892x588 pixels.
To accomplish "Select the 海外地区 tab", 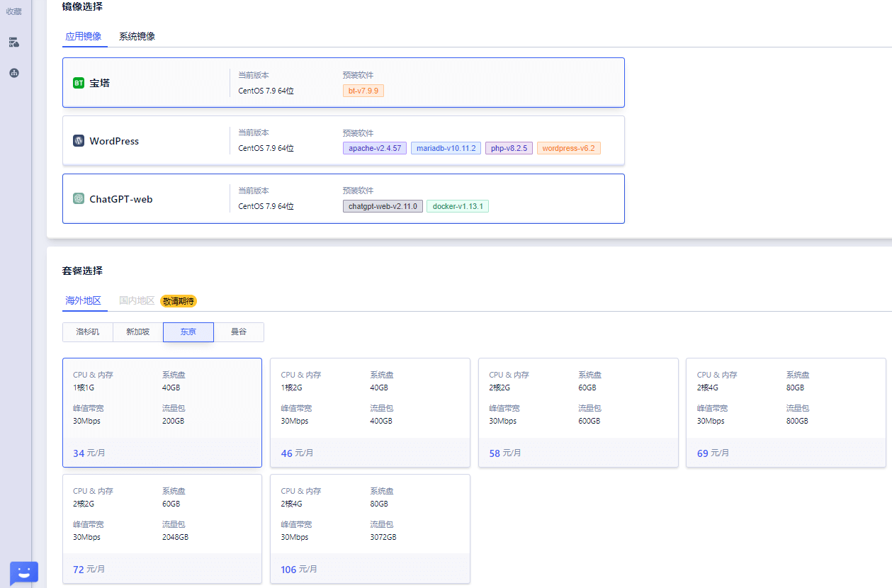I will (84, 300).
